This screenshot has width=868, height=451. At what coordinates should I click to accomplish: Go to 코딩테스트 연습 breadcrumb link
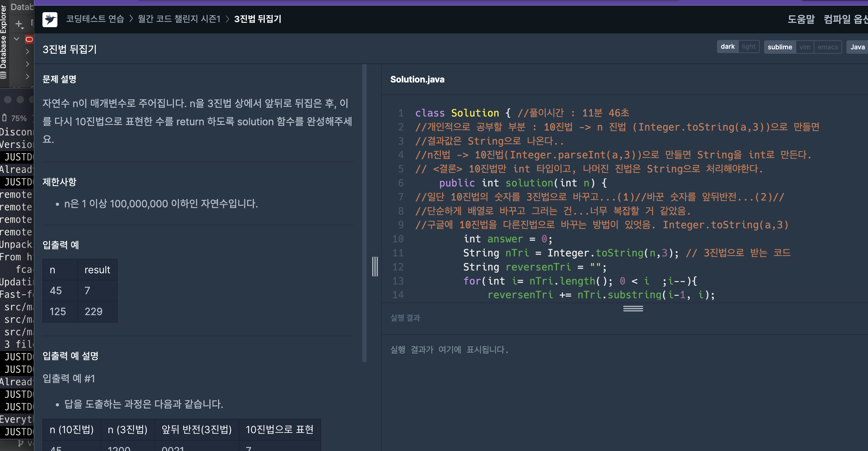[95, 19]
